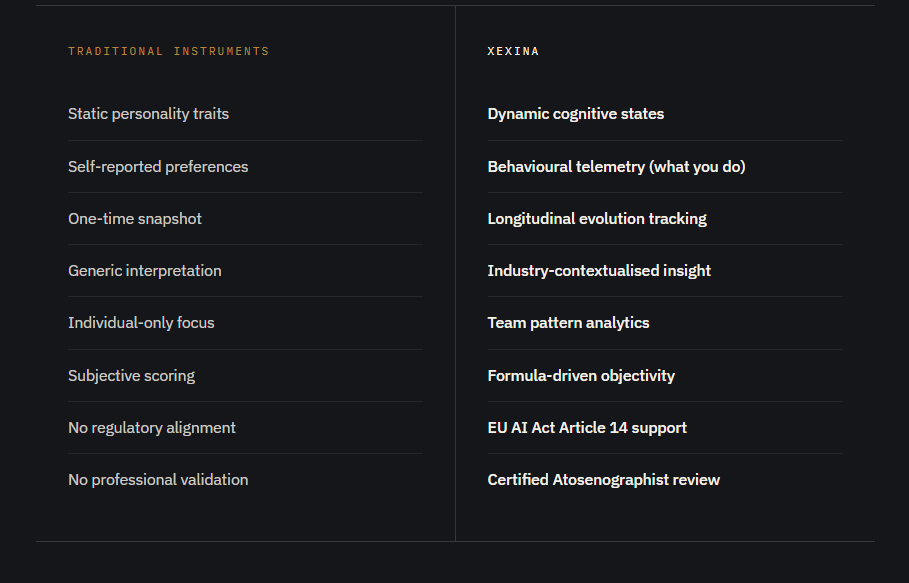Click the 'Team pattern analytics' entry
Image resolution: width=909 pixels, height=583 pixels.
pyautogui.click(x=568, y=323)
